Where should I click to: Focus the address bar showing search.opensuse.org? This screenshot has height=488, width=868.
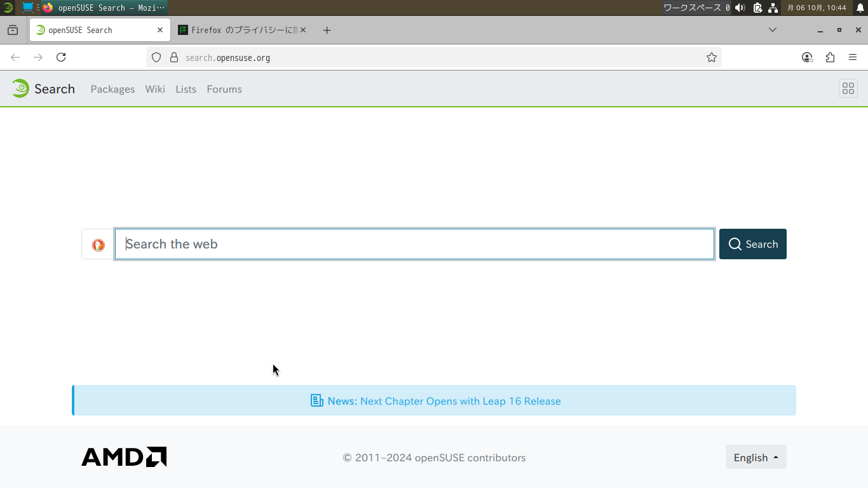coord(434,57)
